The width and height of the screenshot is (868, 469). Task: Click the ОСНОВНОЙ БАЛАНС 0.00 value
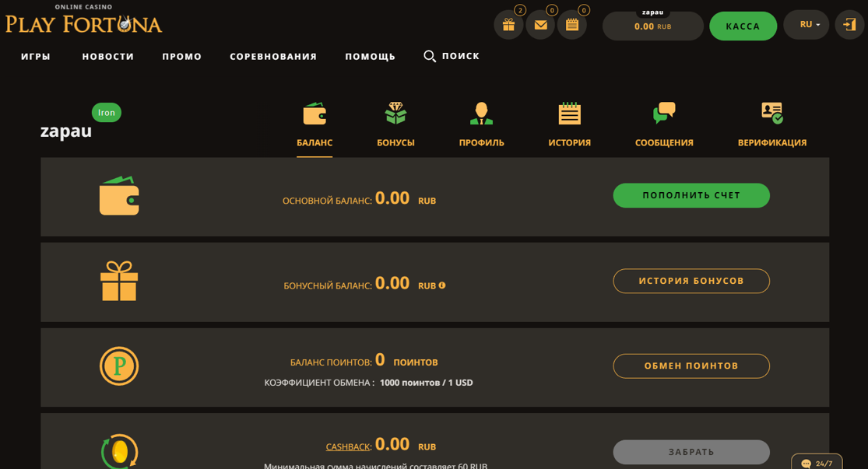click(x=392, y=198)
